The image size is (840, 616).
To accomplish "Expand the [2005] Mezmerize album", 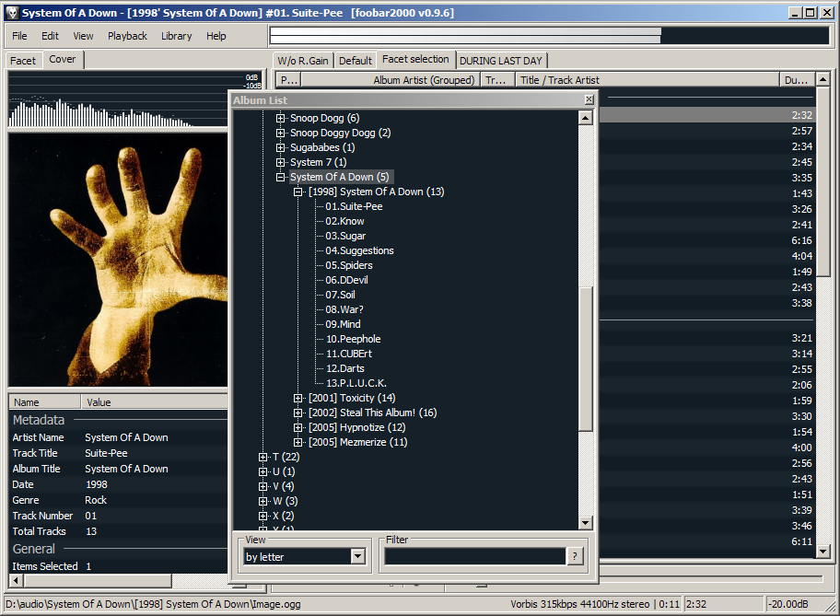I will coord(297,442).
